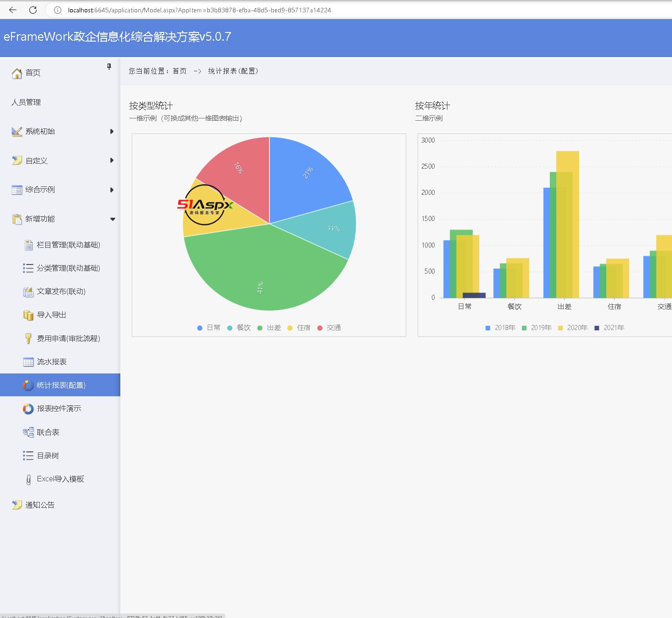Click the 首页 breadcrumb link
672x618 pixels.
tap(179, 71)
